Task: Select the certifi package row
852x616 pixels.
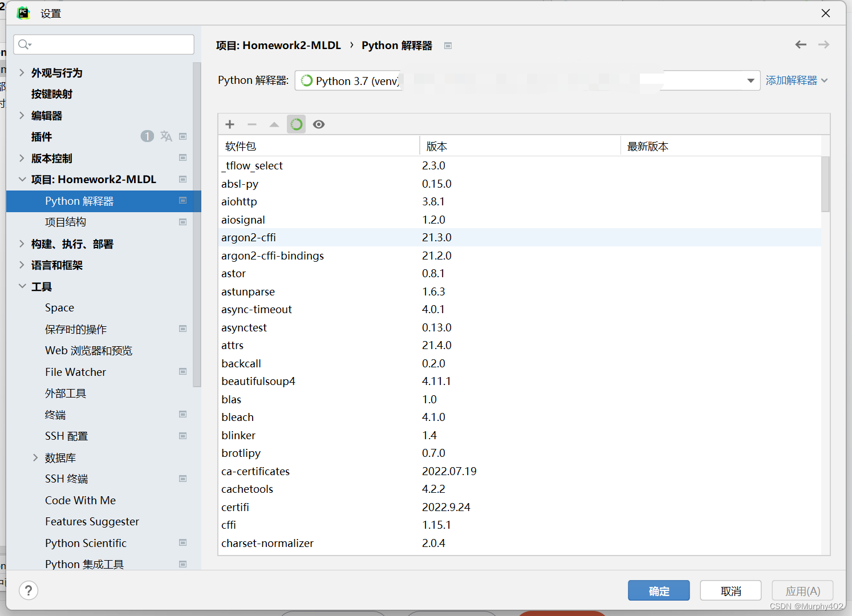Action: [520, 507]
